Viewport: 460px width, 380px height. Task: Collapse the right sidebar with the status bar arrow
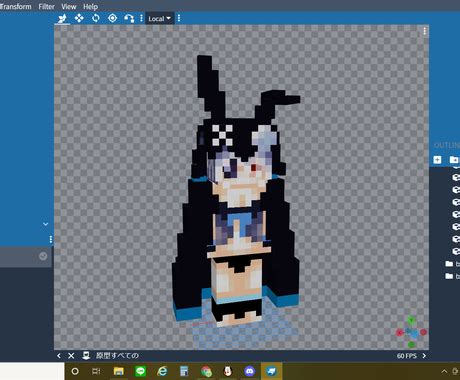coord(424,356)
